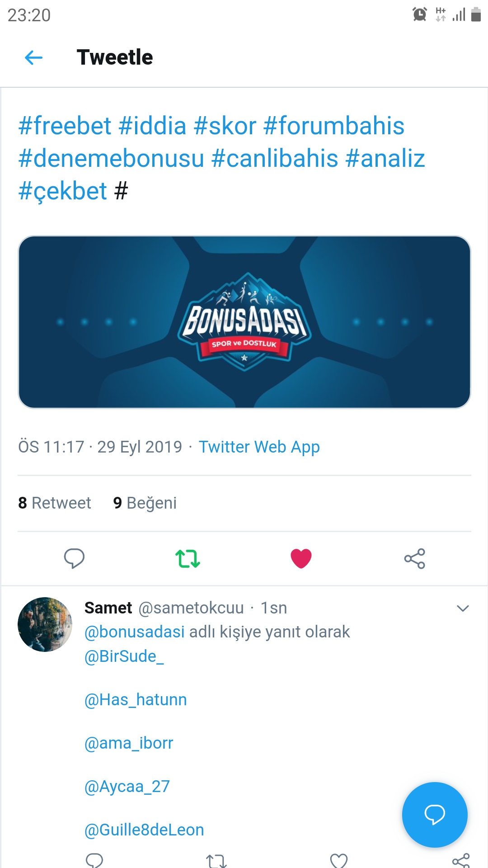The width and height of the screenshot is (488, 868).
Task: Open the BonusAdası image
Action: pyautogui.click(x=244, y=322)
